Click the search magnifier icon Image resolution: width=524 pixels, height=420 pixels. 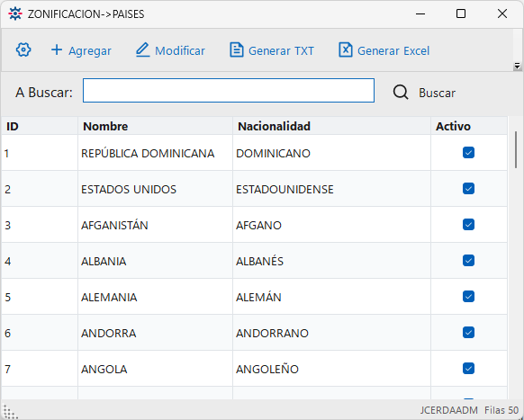point(401,92)
